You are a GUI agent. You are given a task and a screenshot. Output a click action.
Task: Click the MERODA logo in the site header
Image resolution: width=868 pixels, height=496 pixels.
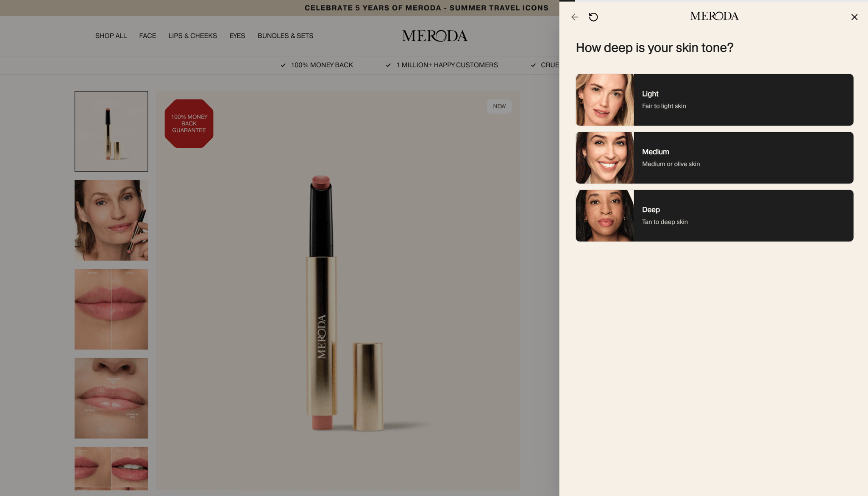click(435, 36)
